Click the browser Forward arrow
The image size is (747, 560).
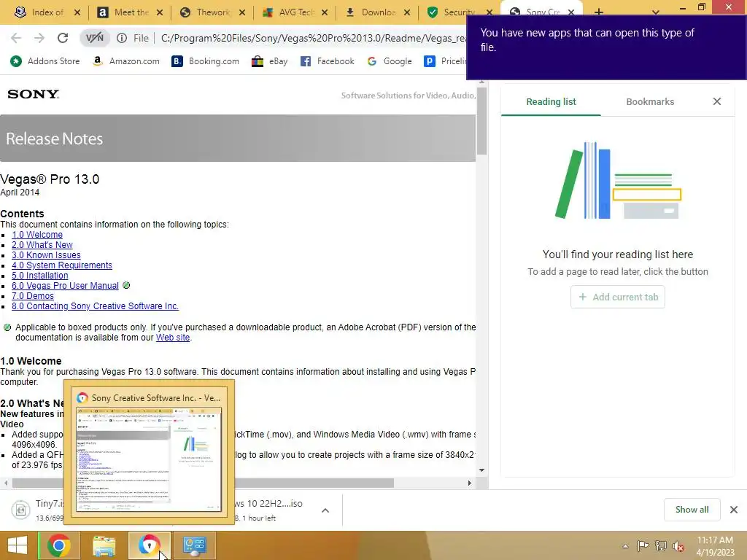[x=39, y=38]
